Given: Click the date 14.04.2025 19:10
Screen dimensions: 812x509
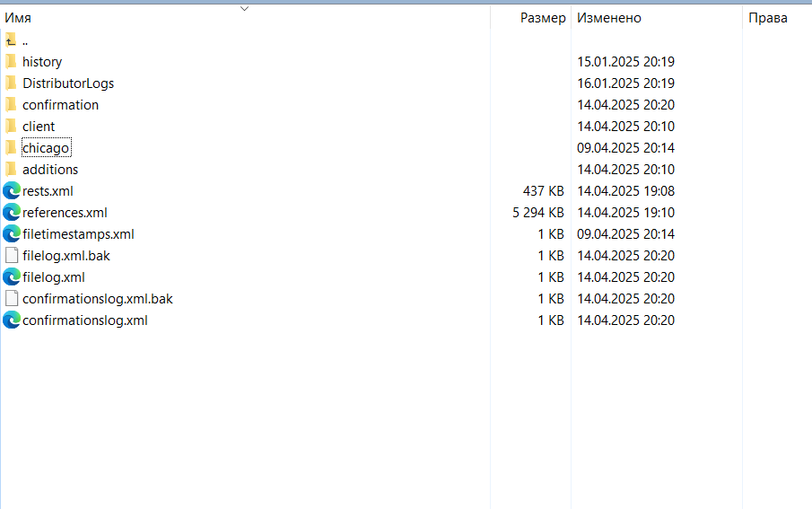Looking at the screenshot, I should [625, 213].
